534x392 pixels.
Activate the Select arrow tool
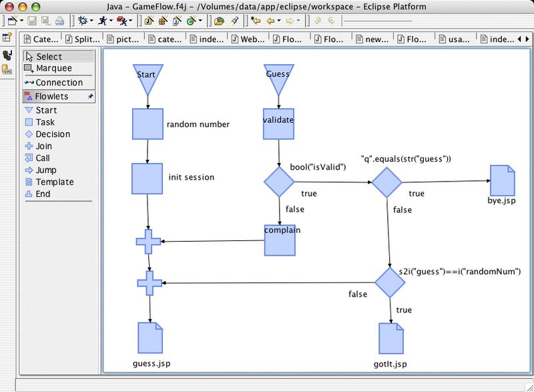coord(49,57)
